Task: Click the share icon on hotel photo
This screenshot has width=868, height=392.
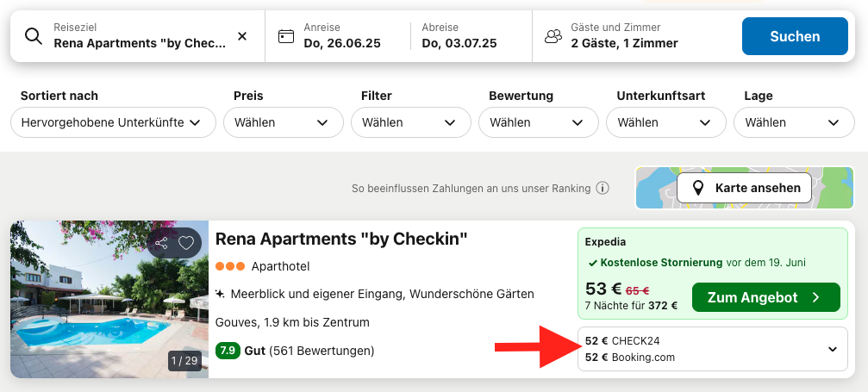Action: (x=161, y=243)
